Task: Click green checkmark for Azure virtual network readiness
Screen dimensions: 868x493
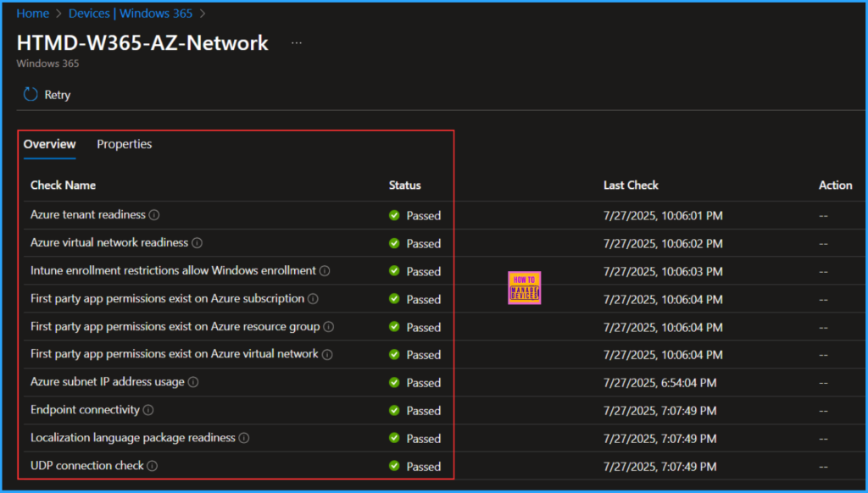Action: click(x=394, y=243)
